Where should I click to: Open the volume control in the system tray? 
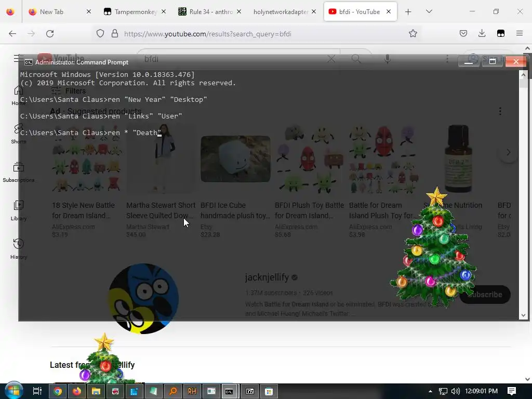(455, 391)
